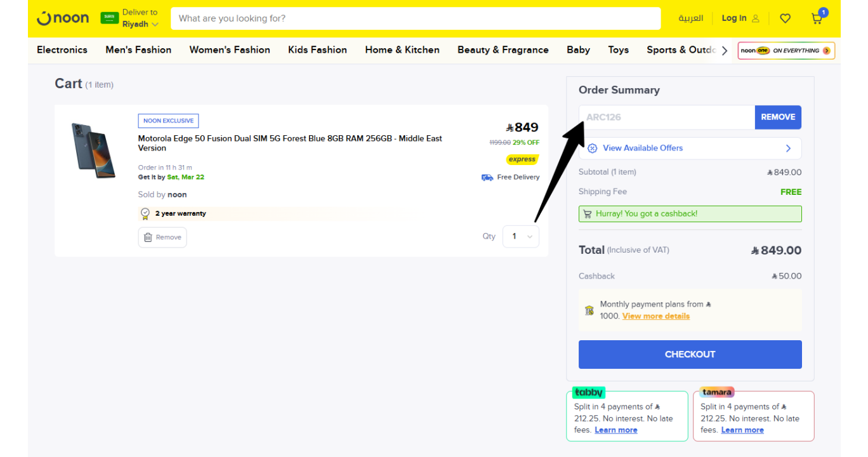Screen dimensions: 868x457
Task: Click the cashback cart icon
Action: (x=588, y=214)
